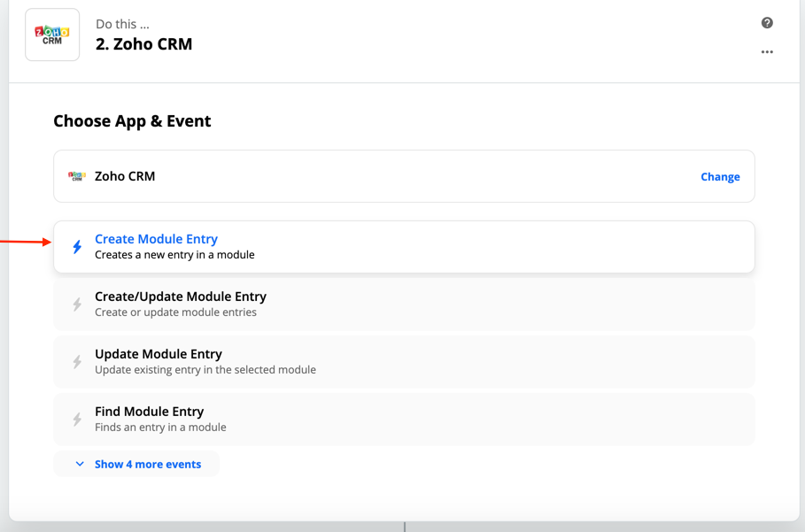Viewport: 805px width, 532px height.
Task: Select the Find Module Entry event
Action: tap(404, 419)
